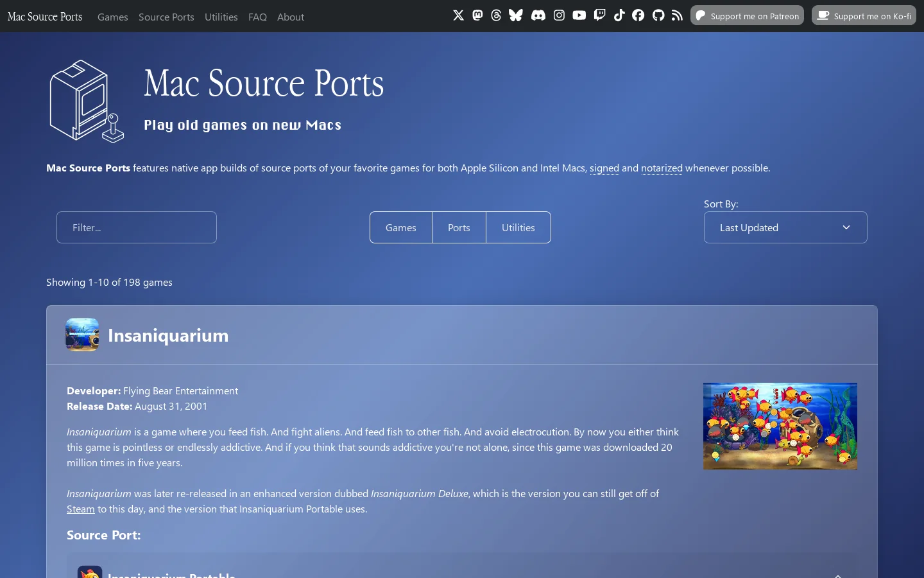The image size is (924, 578).
Task: Open the About navbar item
Action: pos(291,17)
